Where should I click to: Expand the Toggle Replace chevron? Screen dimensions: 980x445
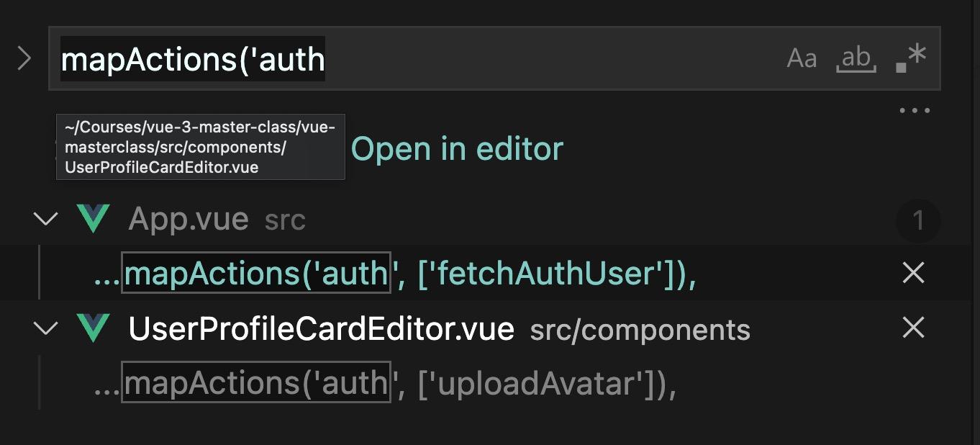24,58
